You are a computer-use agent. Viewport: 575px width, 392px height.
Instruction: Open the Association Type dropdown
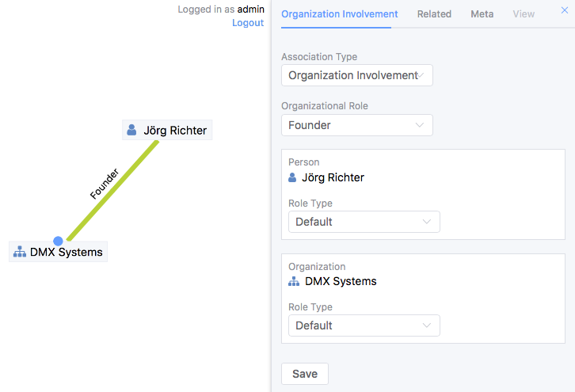click(356, 75)
